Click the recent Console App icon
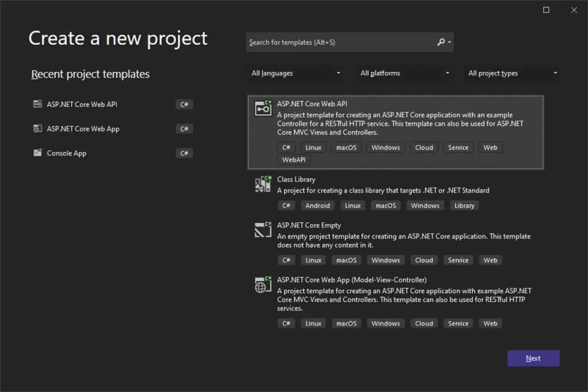 click(x=37, y=152)
